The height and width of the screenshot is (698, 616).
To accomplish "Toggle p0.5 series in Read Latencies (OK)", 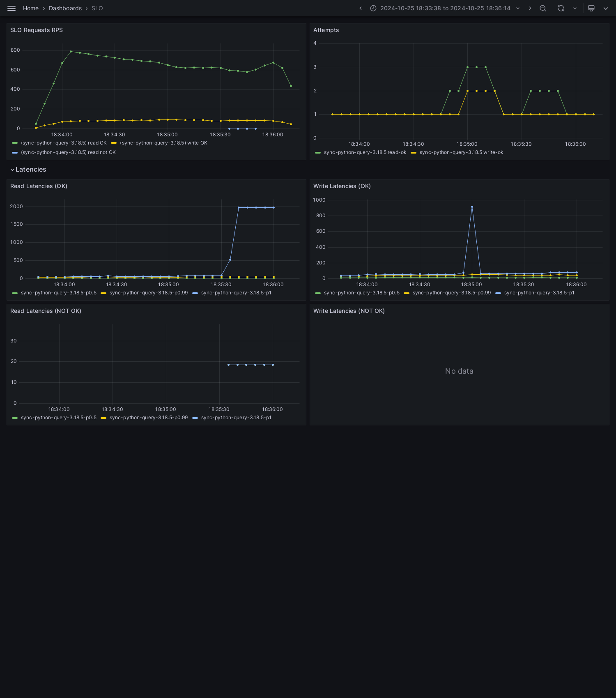I will (x=59, y=293).
